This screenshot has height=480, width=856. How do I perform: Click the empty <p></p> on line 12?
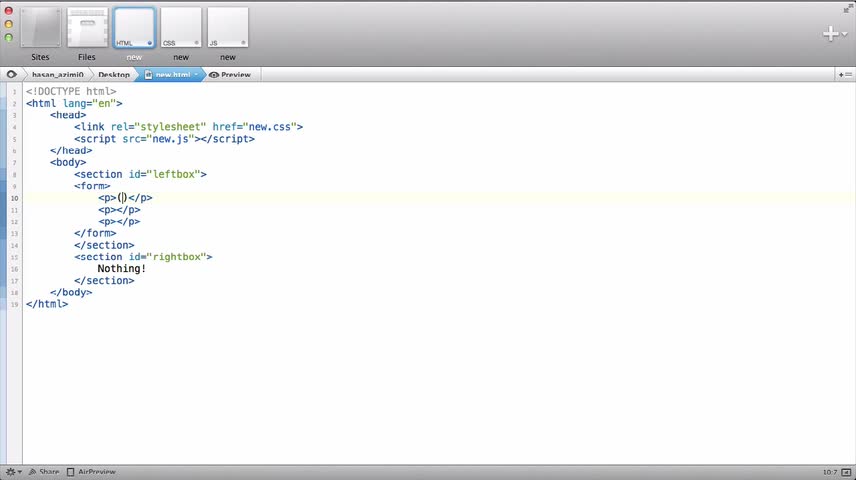pos(119,222)
